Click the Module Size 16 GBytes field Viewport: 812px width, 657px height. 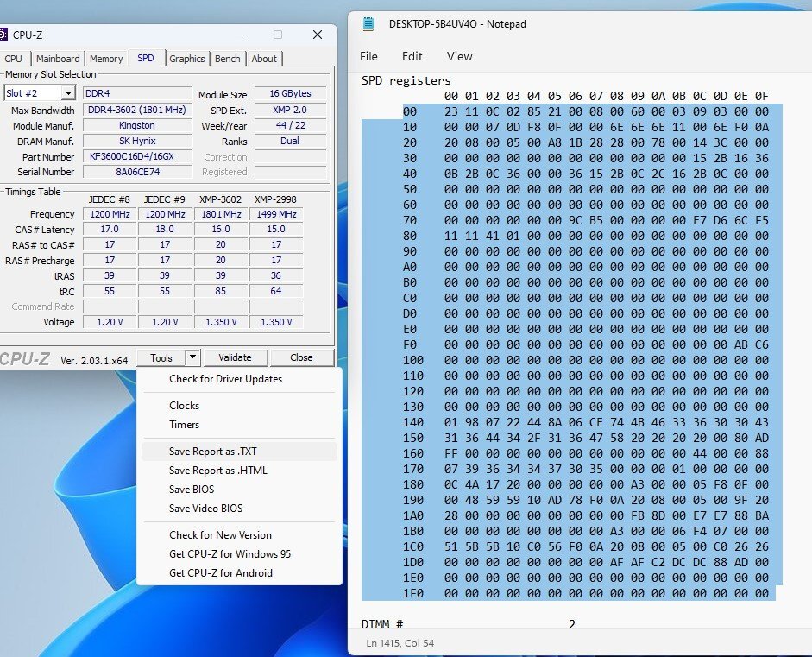coord(291,93)
